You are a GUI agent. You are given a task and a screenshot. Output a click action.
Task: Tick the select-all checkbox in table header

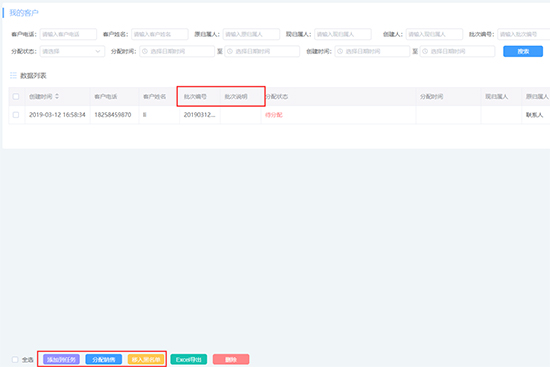coord(16,96)
